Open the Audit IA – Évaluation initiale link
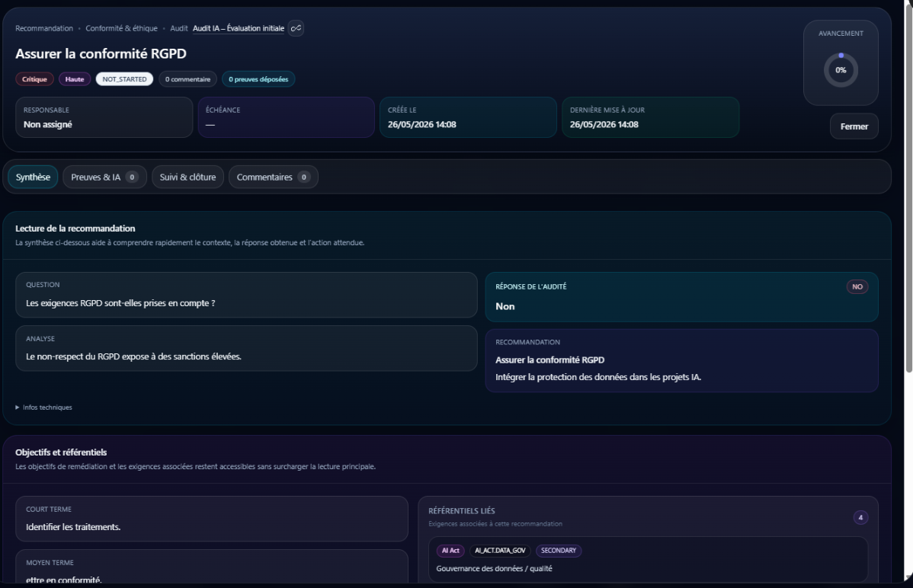 tap(238, 28)
